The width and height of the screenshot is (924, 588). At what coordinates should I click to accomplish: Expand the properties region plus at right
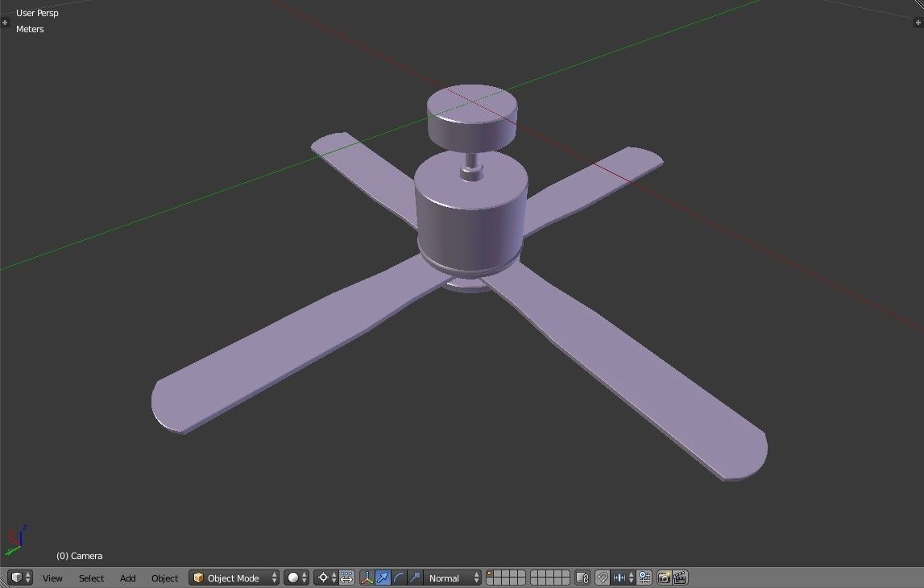(x=918, y=23)
